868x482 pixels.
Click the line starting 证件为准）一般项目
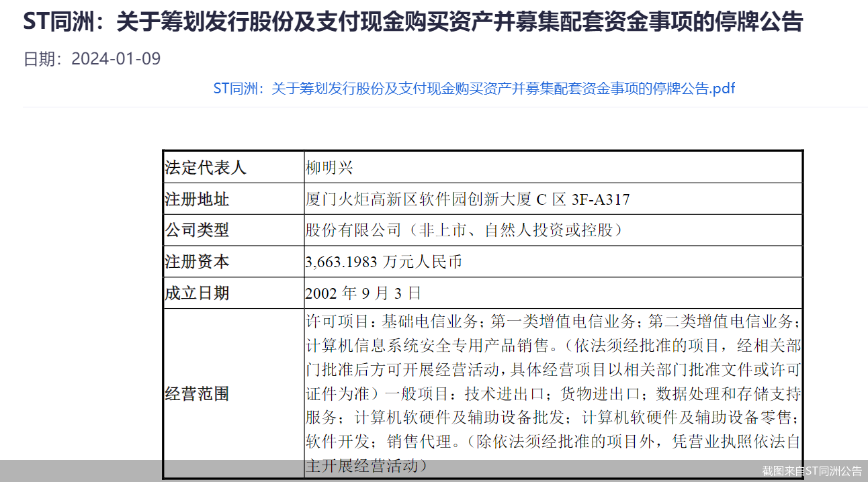[553, 393]
